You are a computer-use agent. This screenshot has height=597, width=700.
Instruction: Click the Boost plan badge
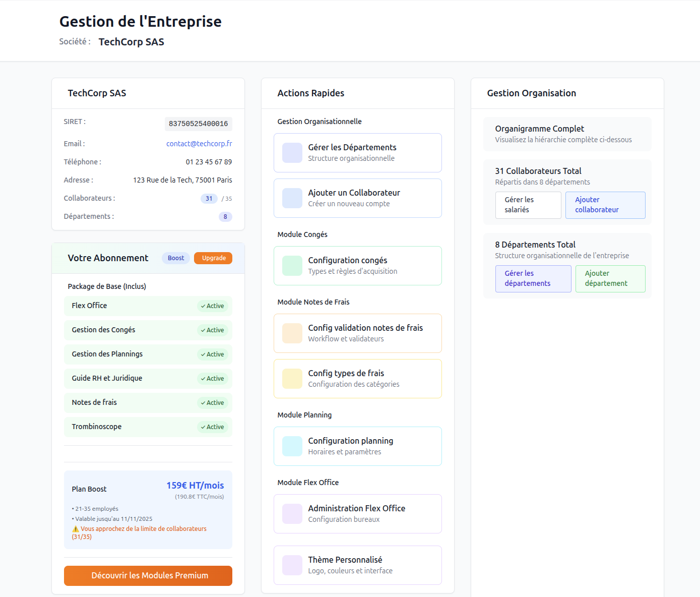[176, 258]
